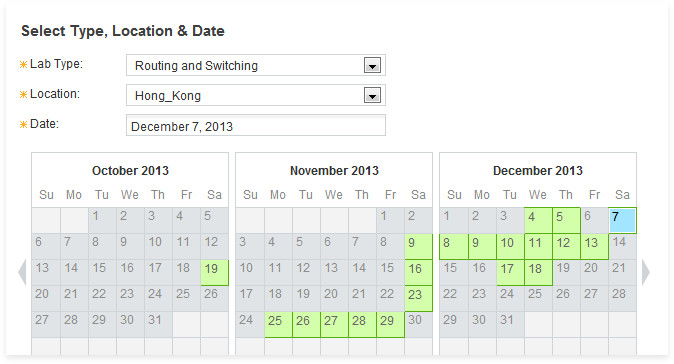Choose December 4 available date
The height and width of the screenshot is (364, 674).
click(x=538, y=220)
